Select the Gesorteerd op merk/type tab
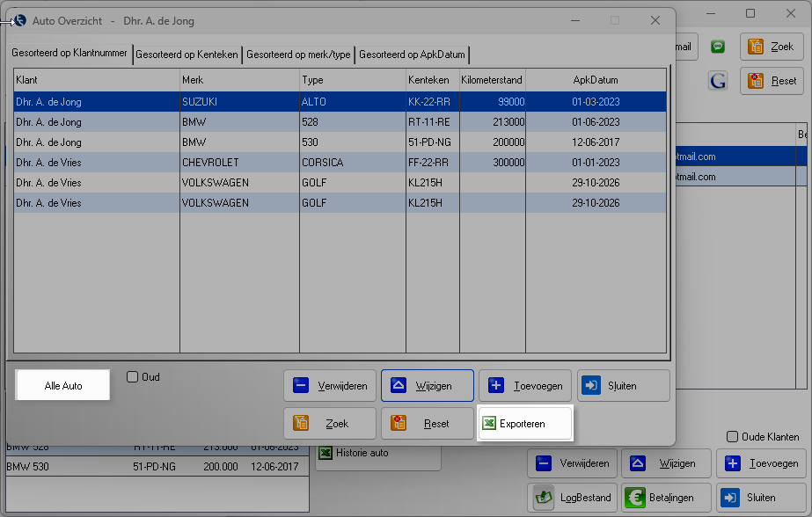The image size is (812, 517). (298, 55)
